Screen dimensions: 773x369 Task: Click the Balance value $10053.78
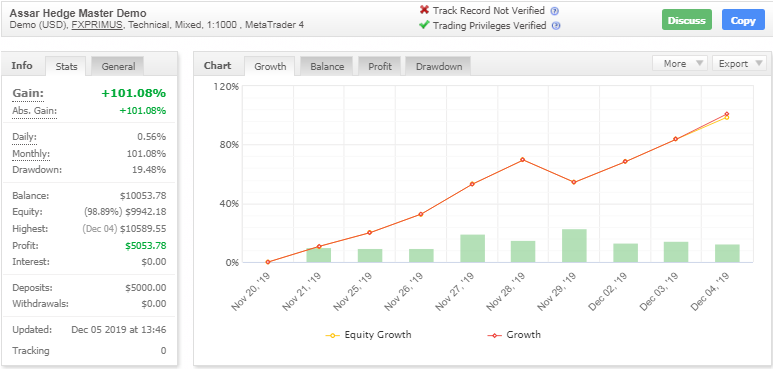click(x=143, y=196)
